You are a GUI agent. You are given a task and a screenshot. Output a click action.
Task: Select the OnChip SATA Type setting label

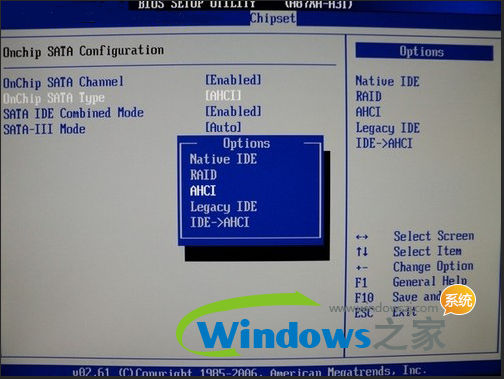coord(54,98)
